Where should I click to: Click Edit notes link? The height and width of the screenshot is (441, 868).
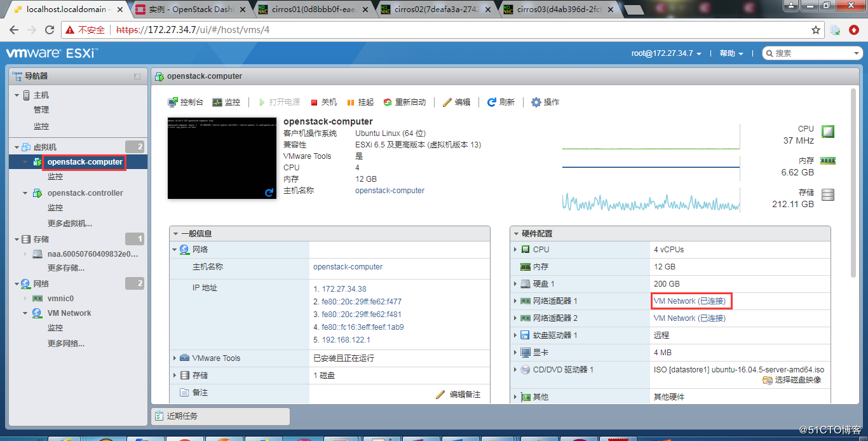(465, 395)
